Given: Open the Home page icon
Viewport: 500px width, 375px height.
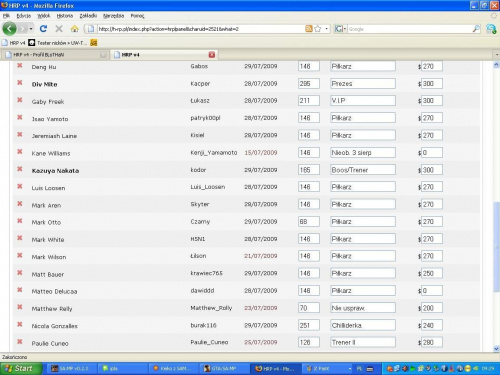Looking at the screenshot, I should tap(74, 29).
